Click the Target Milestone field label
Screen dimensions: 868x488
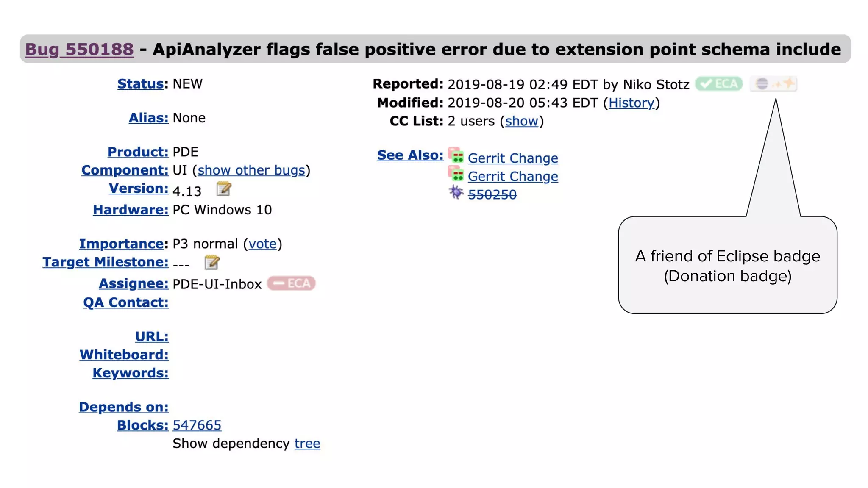(105, 262)
